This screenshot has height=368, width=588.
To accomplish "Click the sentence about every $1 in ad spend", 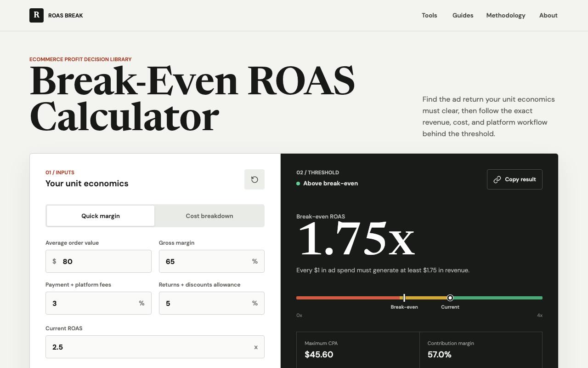I will pos(383,270).
